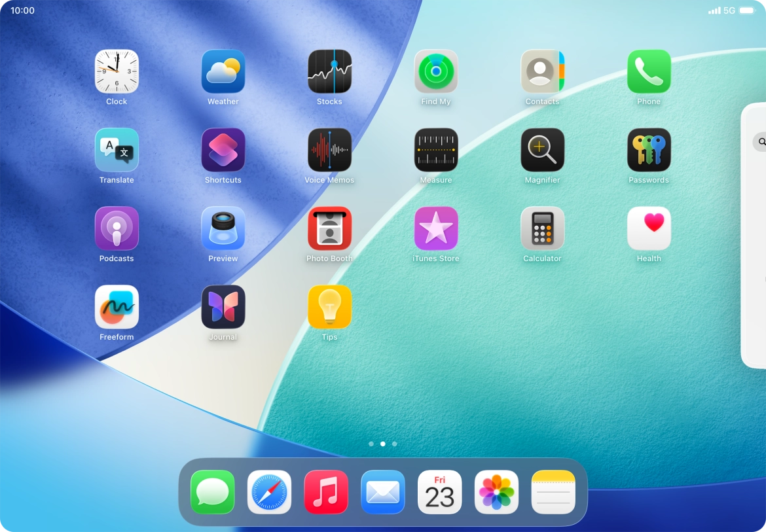Open the Podcasts app
Viewport: 766px width, 532px height.
117,228
